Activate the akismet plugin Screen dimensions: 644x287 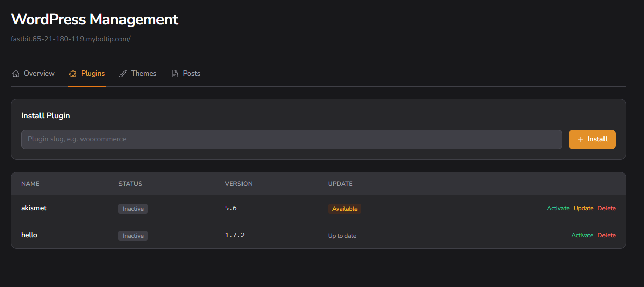coord(558,208)
